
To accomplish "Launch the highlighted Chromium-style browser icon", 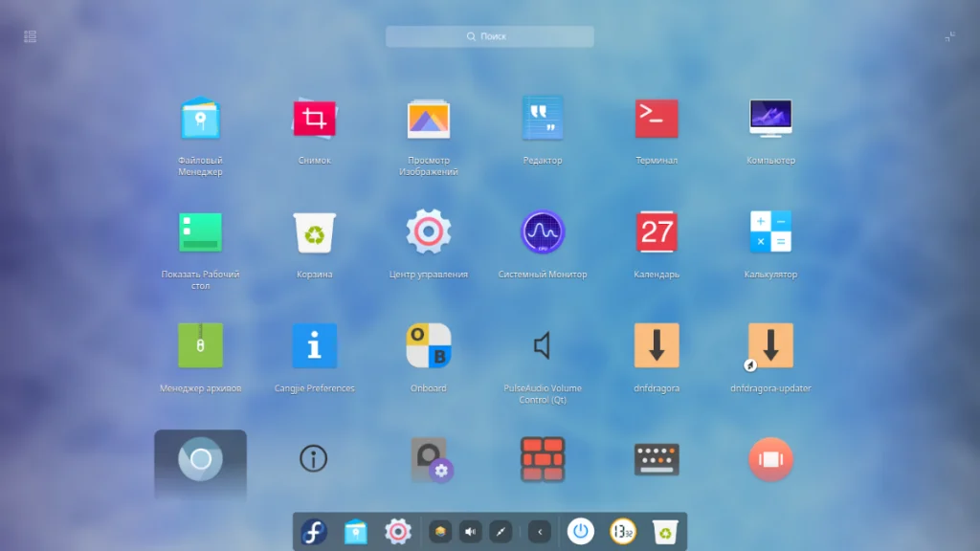I will (200, 459).
